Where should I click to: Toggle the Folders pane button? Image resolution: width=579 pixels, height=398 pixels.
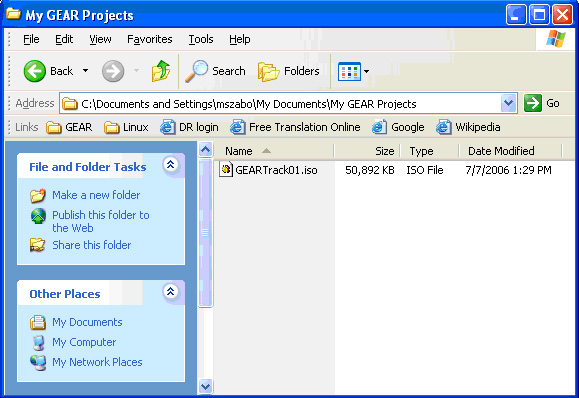point(288,71)
